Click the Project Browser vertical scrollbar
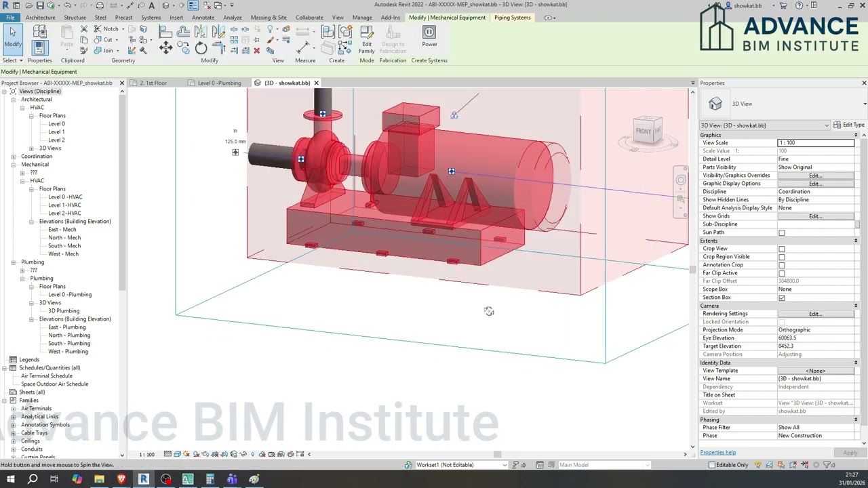 point(123,193)
